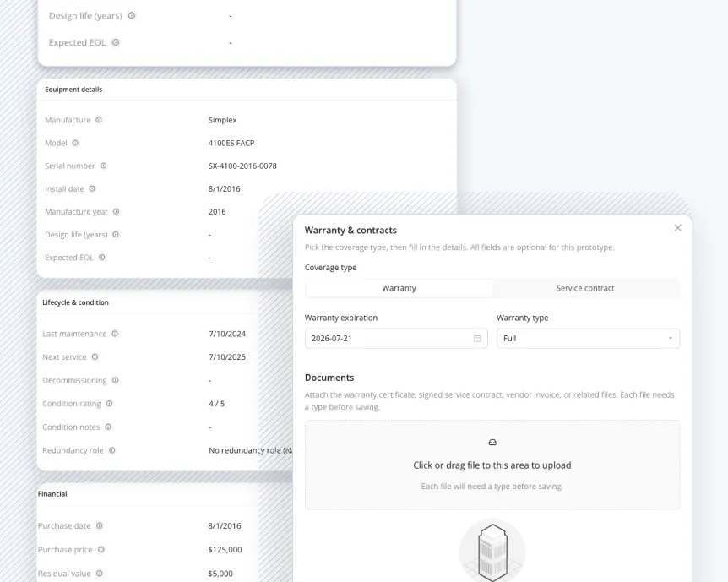Click the Last maintenance date 7/10/2024
Viewport: 728px width, 582px height.
click(x=227, y=334)
